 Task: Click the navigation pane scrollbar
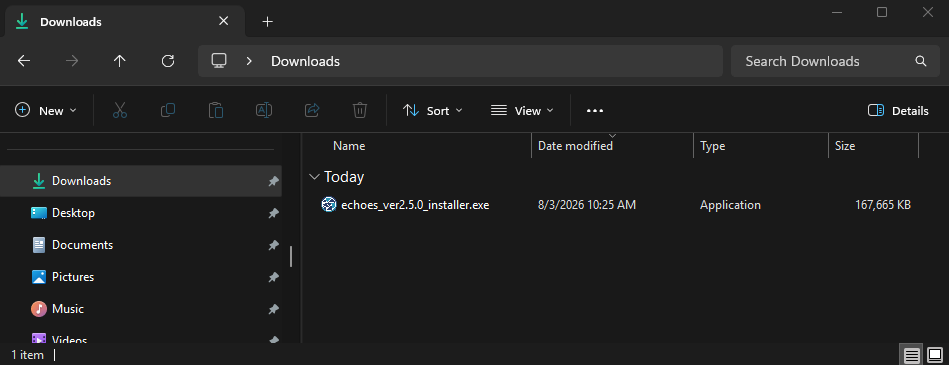pyautogui.click(x=291, y=256)
